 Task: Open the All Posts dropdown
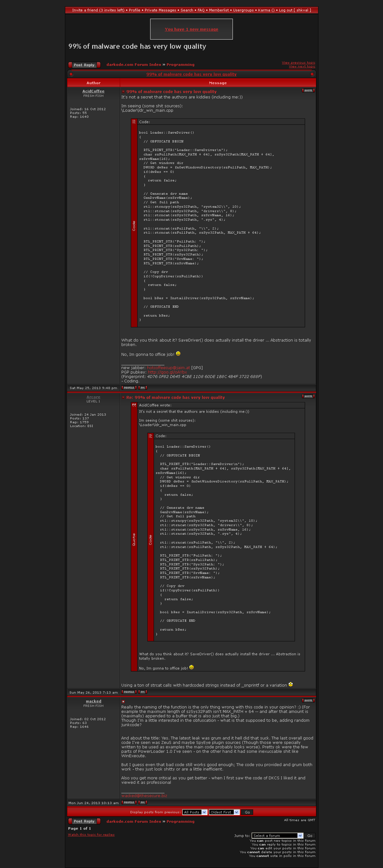pos(195,812)
